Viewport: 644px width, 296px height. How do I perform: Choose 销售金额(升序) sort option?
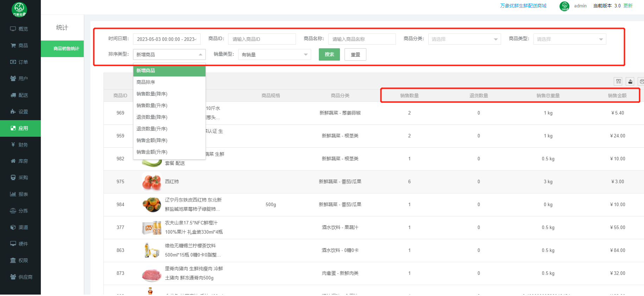pyautogui.click(x=152, y=152)
